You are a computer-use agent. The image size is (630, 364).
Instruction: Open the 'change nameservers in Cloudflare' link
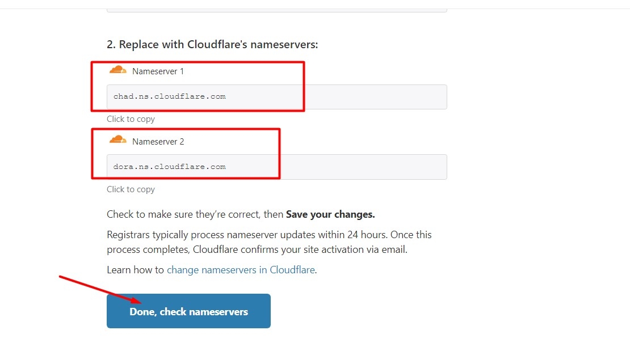click(x=241, y=270)
